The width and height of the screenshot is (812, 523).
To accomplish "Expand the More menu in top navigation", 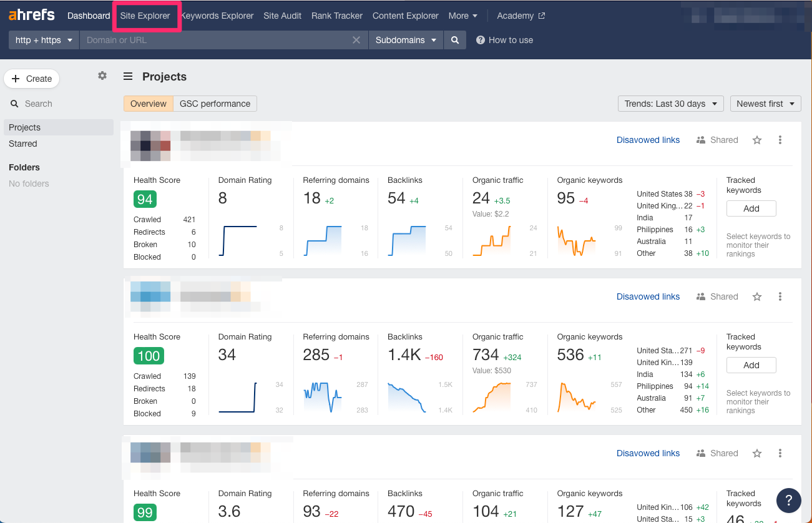I will [463, 16].
